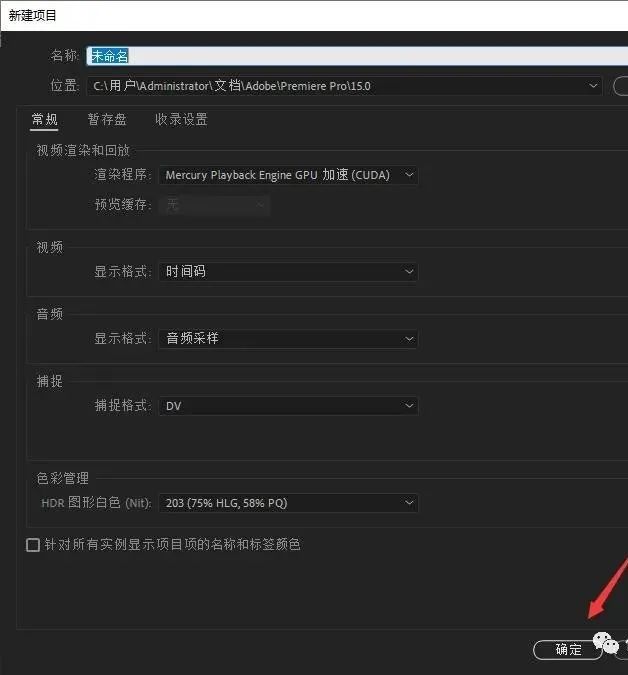Viewport: 628px width, 675px height.
Task: Open the 位置 path dropdown
Action: 344,86
